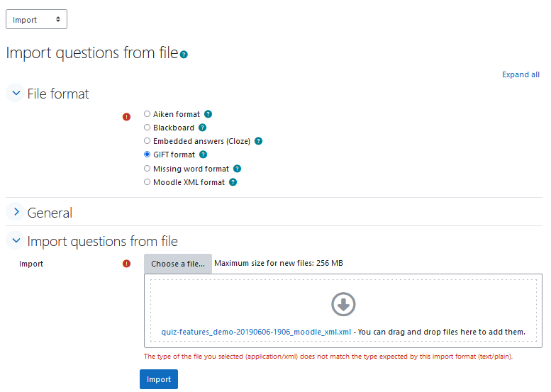Image resolution: width=551 pixels, height=392 pixels.
Task: Collapse Import questions from file section
Action: pos(16,240)
